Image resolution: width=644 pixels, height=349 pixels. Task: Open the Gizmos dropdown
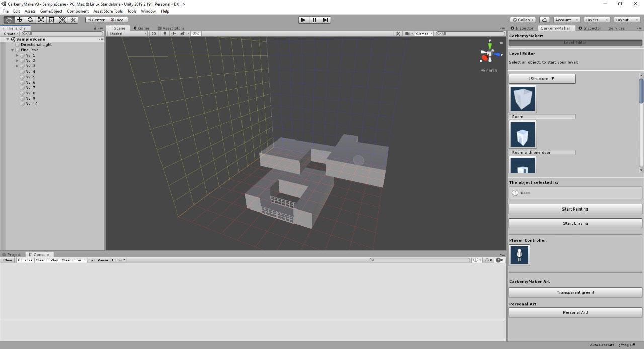pos(424,34)
